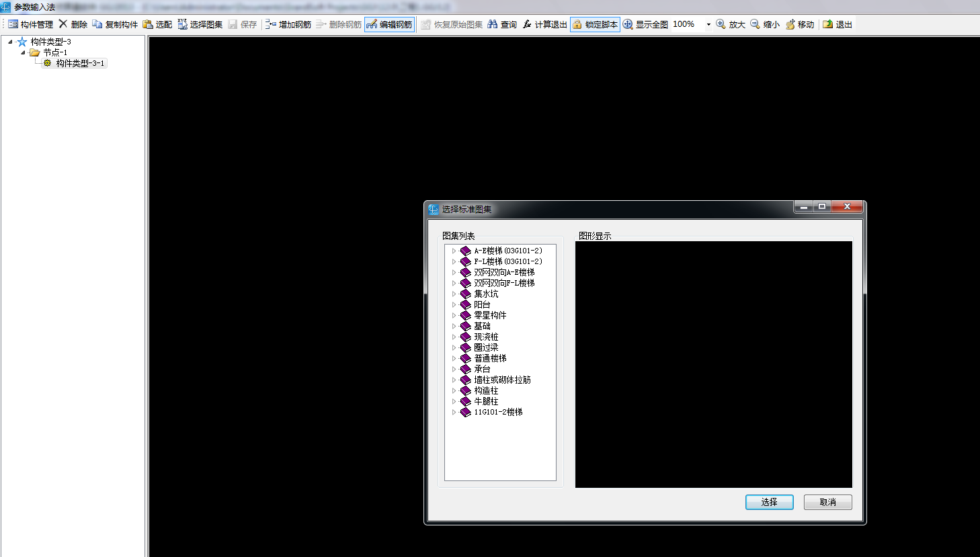Open 构件管理 from the toolbar

[31, 24]
